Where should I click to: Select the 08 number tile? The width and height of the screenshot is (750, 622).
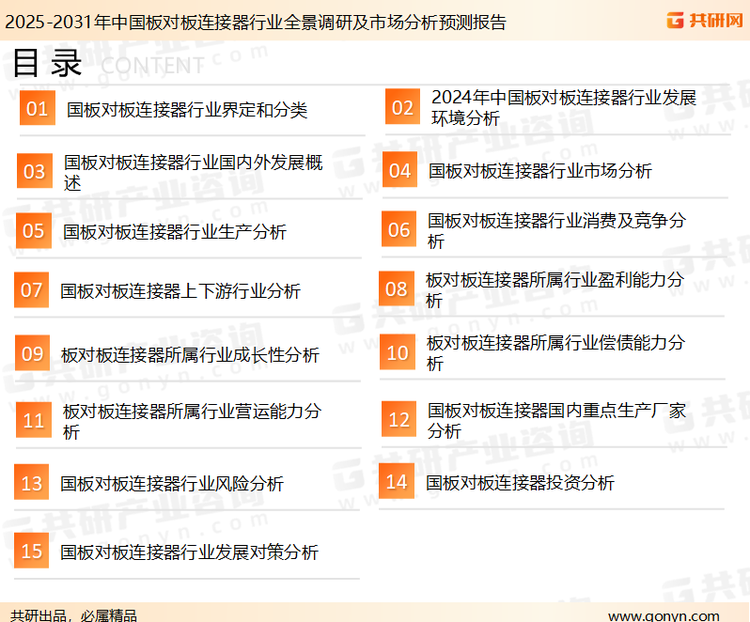pyautogui.click(x=397, y=289)
